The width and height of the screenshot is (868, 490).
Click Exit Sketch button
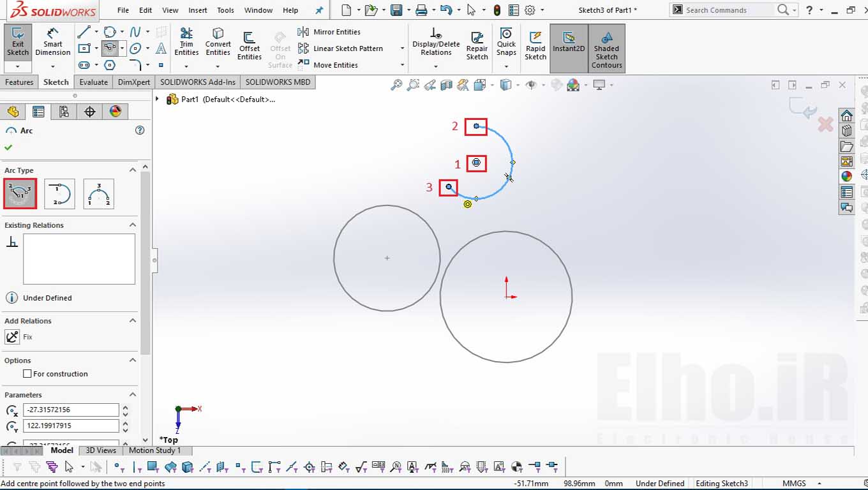pyautogui.click(x=18, y=42)
